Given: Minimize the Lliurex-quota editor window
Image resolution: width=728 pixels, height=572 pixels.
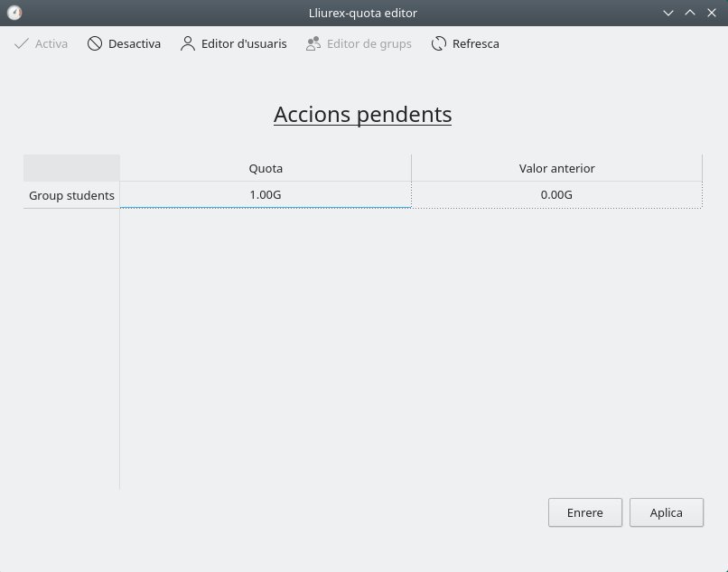Looking at the screenshot, I should coord(669,13).
